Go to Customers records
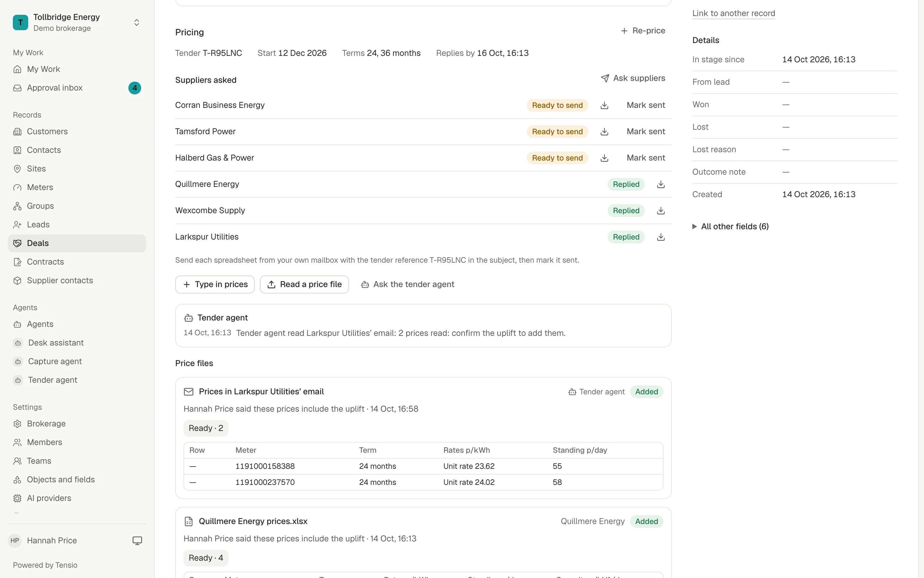Image resolution: width=924 pixels, height=578 pixels. (77, 132)
